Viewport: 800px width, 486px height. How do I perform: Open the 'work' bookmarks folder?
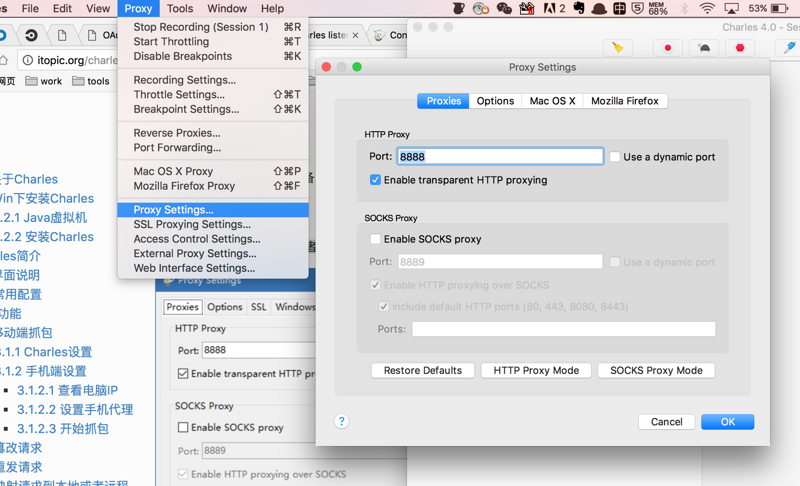click(44, 81)
